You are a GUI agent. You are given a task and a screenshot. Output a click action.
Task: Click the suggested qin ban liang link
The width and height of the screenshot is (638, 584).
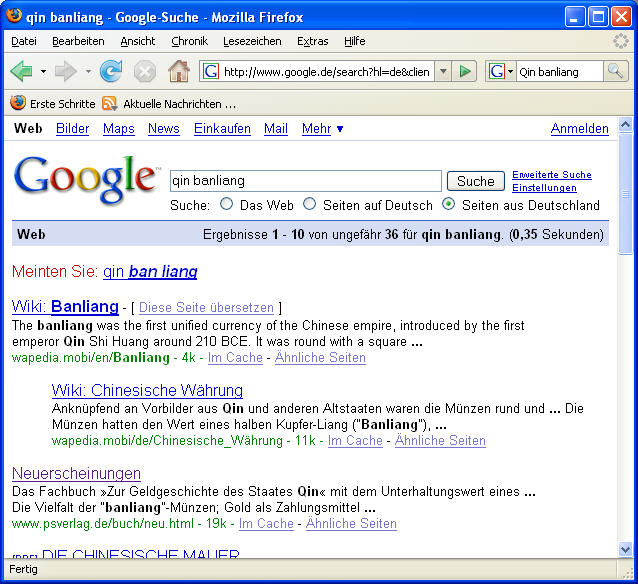pos(150,271)
